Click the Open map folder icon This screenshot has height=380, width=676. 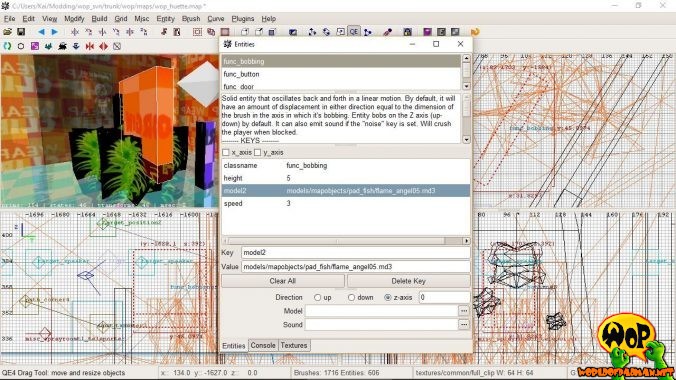point(7,32)
